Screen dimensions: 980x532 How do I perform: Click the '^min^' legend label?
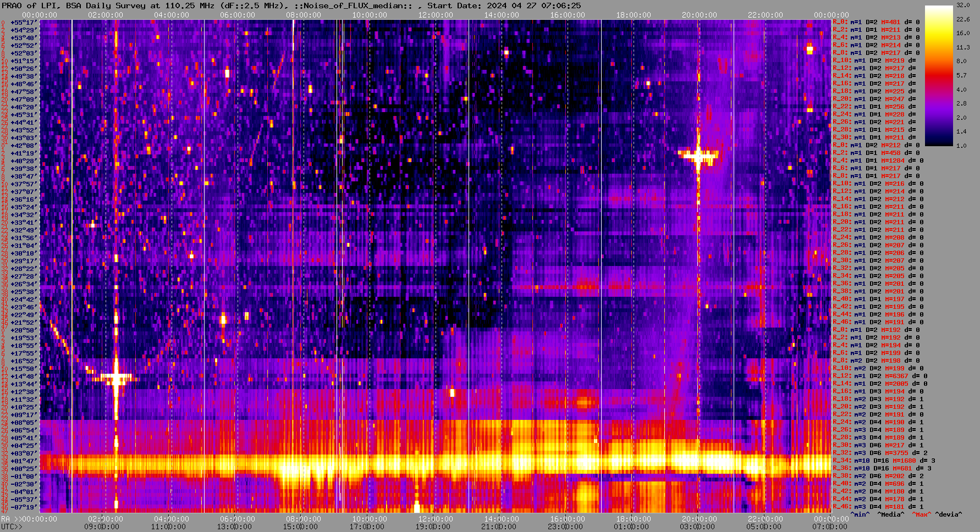(x=860, y=514)
